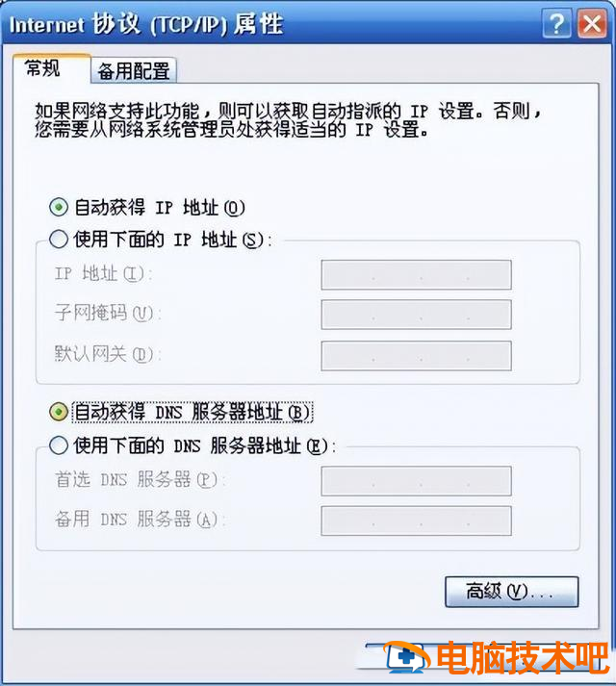Click the 默认网关(D) text label
This screenshot has width=616, height=686.
107,354
